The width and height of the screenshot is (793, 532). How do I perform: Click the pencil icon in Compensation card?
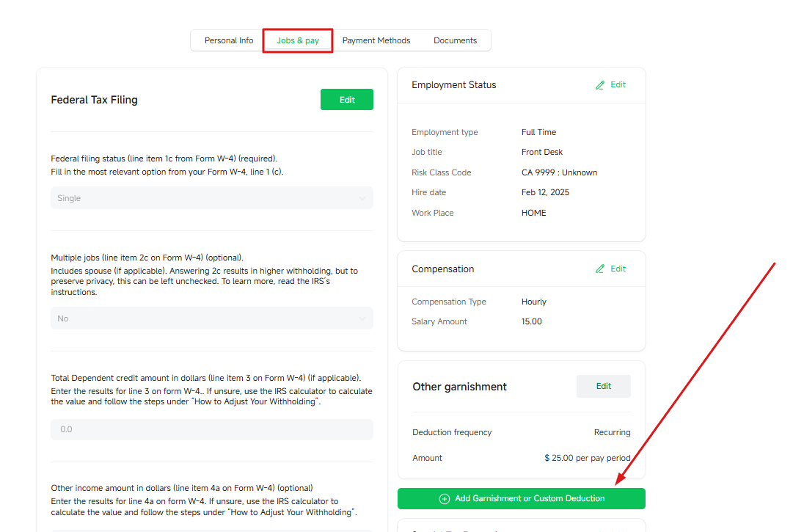[x=600, y=269]
